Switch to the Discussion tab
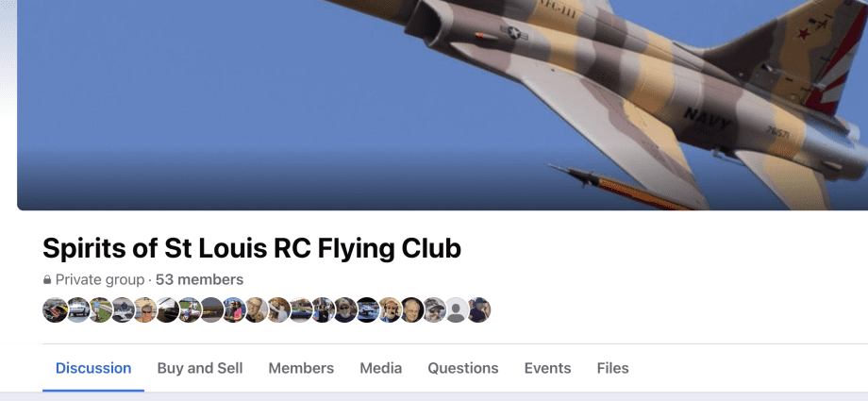 point(93,368)
